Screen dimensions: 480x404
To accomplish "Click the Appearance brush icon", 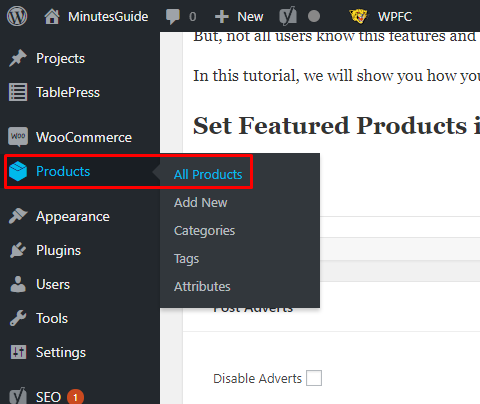I will point(18,216).
